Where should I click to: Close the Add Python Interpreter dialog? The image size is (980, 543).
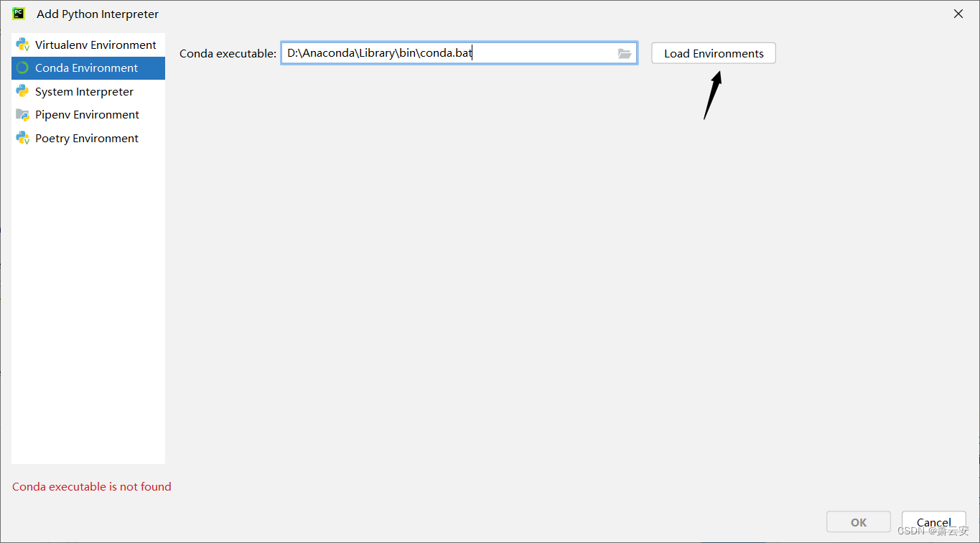click(x=958, y=14)
